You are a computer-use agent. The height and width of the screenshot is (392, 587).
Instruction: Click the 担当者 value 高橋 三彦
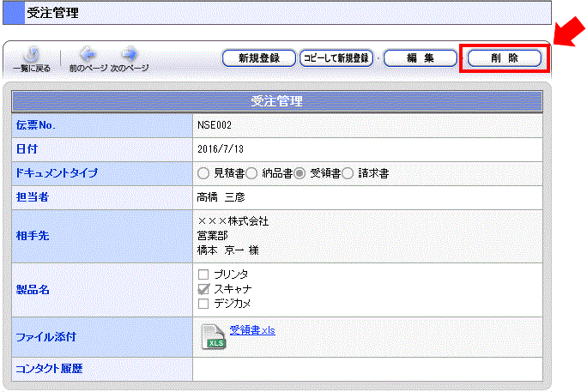(222, 197)
